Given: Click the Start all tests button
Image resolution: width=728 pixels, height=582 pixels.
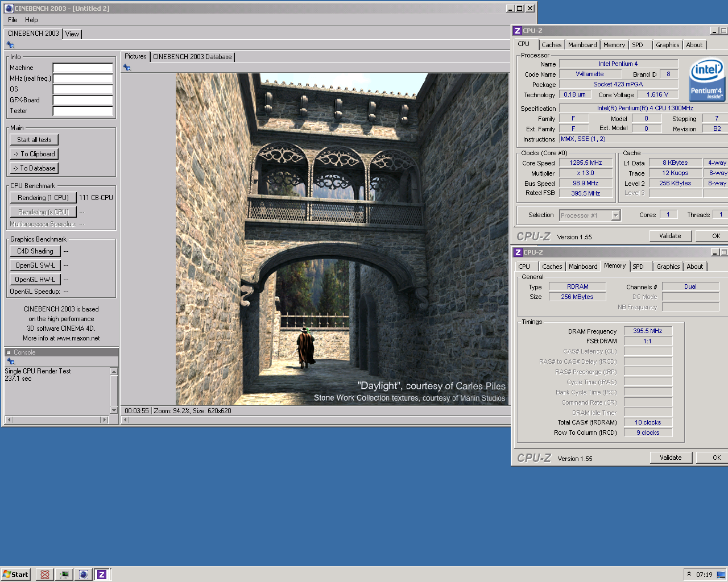Looking at the screenshot, I should pyautogui.click(x=34, y=140).
